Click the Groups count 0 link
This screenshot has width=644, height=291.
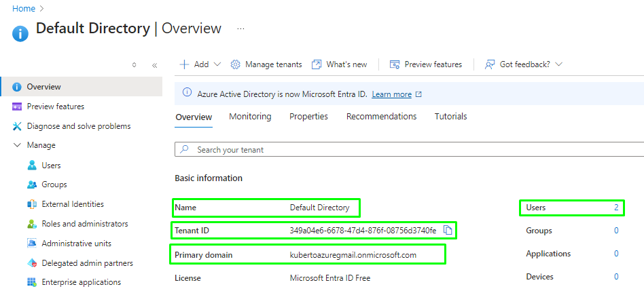tap(616, 231)
